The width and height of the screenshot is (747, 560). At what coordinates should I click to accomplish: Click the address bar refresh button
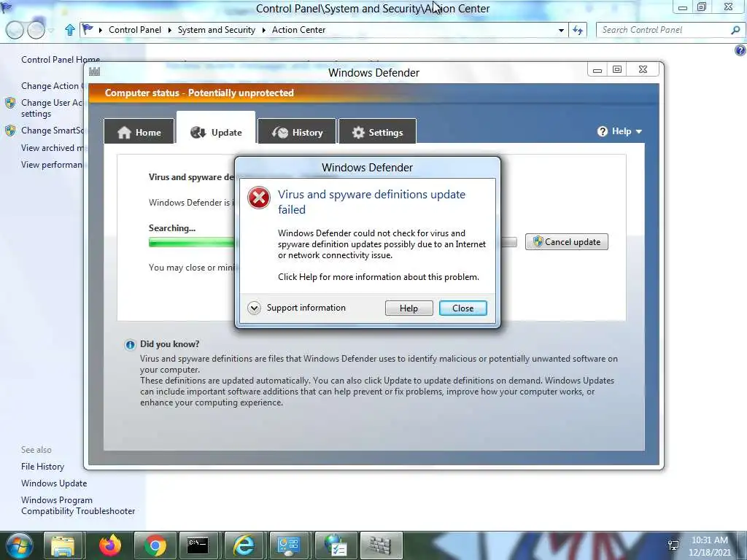[x=578, y=30]
